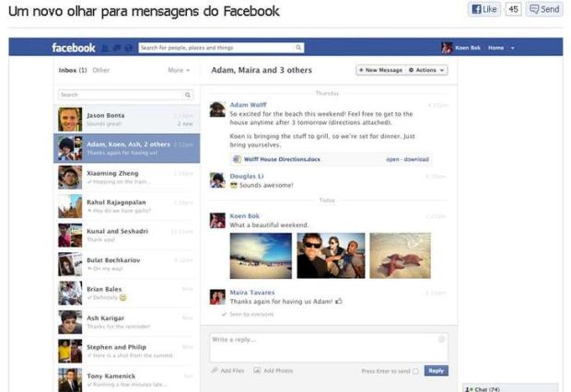Open the Actions dropdown menu
This screenshot has height=392, width=571.
click(426, 70)
